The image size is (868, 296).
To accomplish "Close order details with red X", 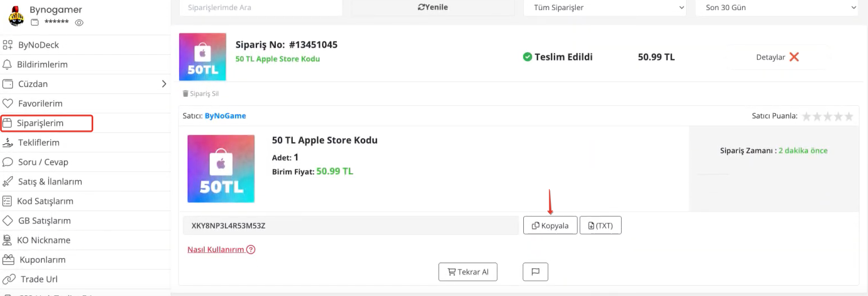I will pos(794,57).
